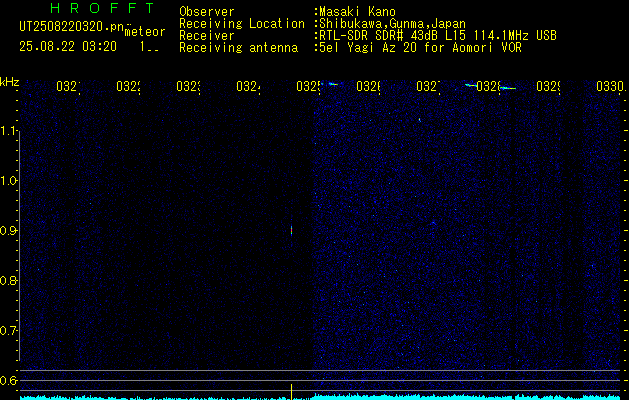This screenshot has height=400, width=629.
Task: Click the 0321 time marker
Action: pyautogui.click(x=68, y=86)
